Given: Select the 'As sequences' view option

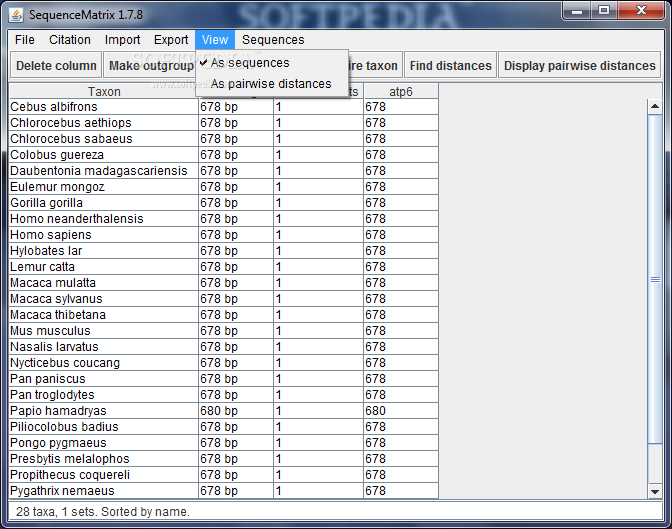Looking at the screenshot, I should coord(272,63).
